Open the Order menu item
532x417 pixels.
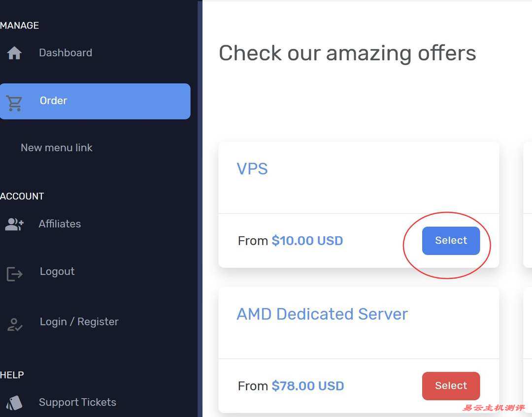point(53,101)
